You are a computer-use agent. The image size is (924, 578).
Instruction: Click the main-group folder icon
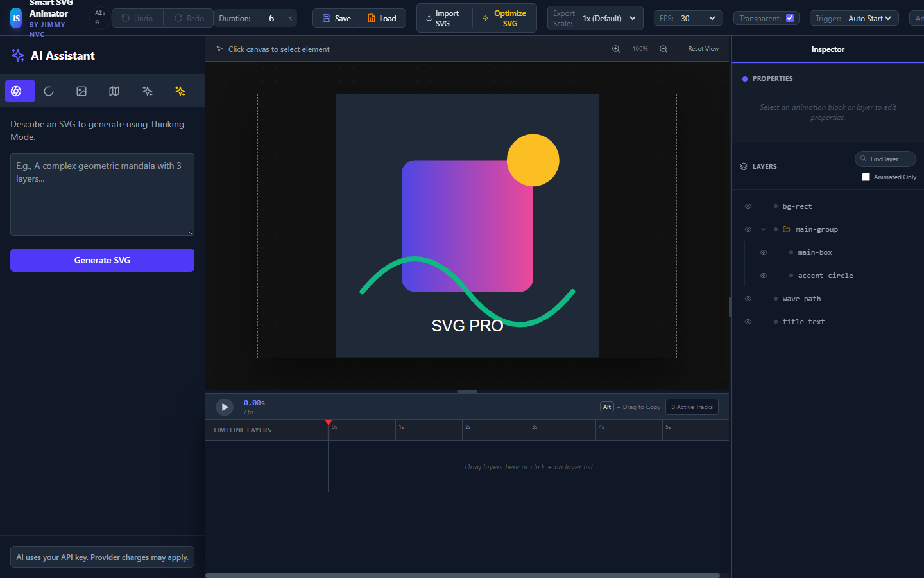787,229
